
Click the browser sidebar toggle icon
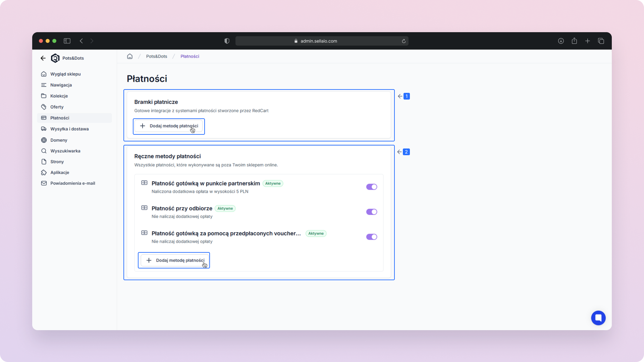67,41
